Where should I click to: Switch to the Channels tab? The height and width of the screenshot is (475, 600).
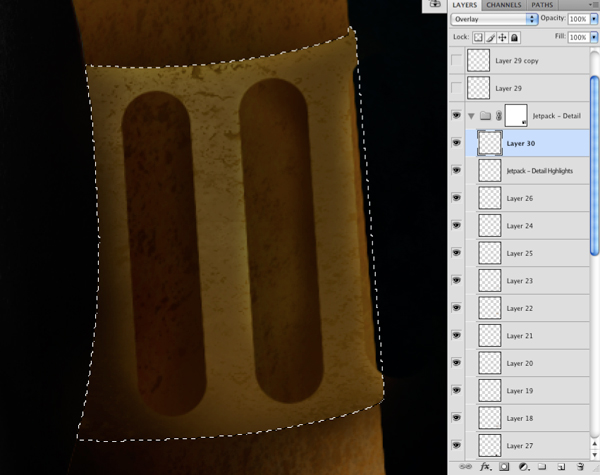pyautogui.click(x=504, y=5)
